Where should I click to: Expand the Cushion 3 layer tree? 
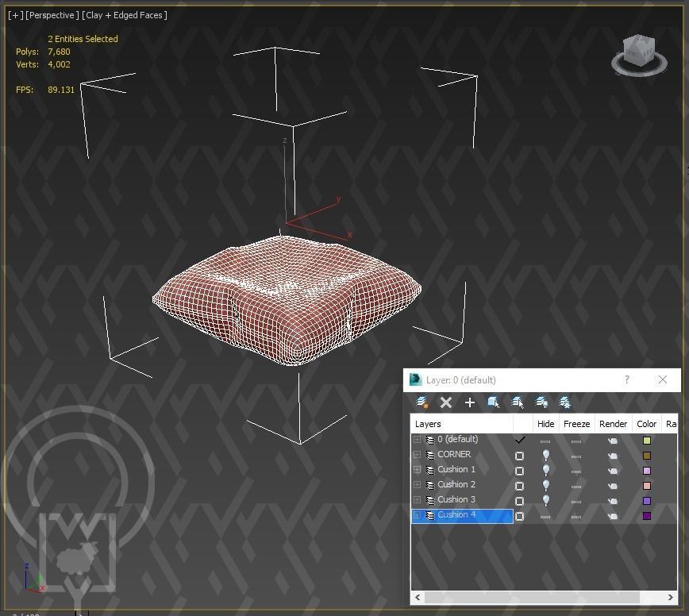[x=417, y=499]
